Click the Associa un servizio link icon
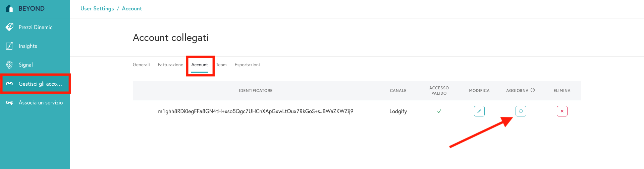This screenshot has width=644, height=169. pos(9,103)
